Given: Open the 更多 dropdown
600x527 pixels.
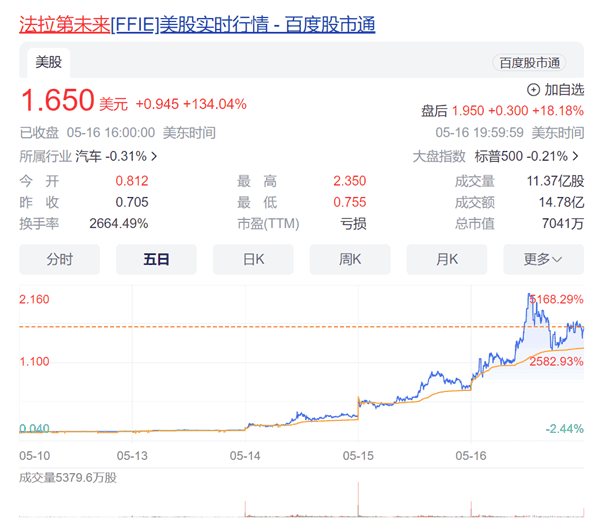Looking at the screenshot, I should (x=543, y=259).
